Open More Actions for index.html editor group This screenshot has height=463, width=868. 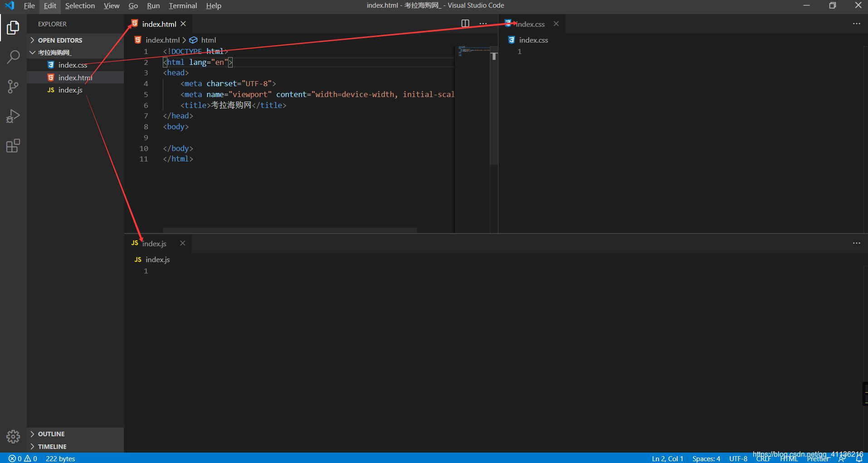[483, 24]
